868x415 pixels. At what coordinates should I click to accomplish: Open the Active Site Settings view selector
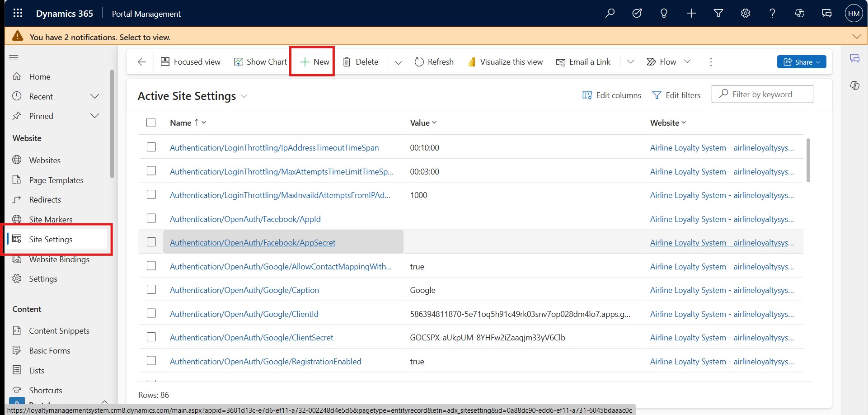[244, 96]
